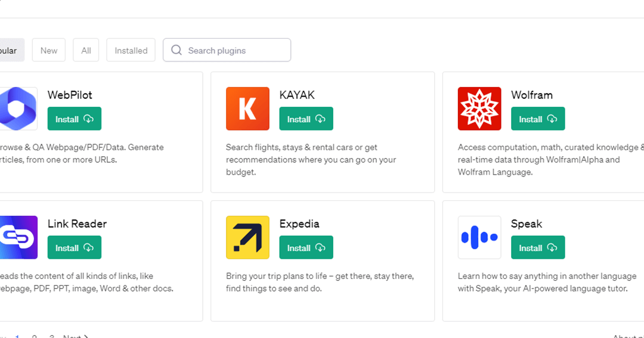Click the WebPilot title text

[70, 95]
